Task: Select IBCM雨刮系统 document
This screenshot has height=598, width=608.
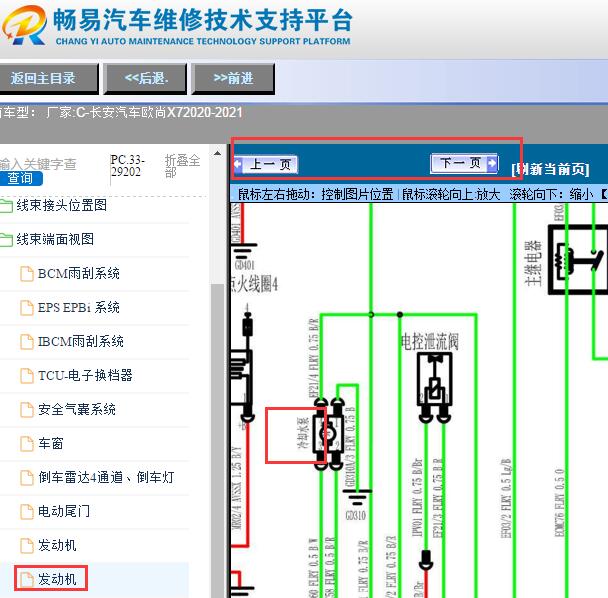Action: click(81, 341)
